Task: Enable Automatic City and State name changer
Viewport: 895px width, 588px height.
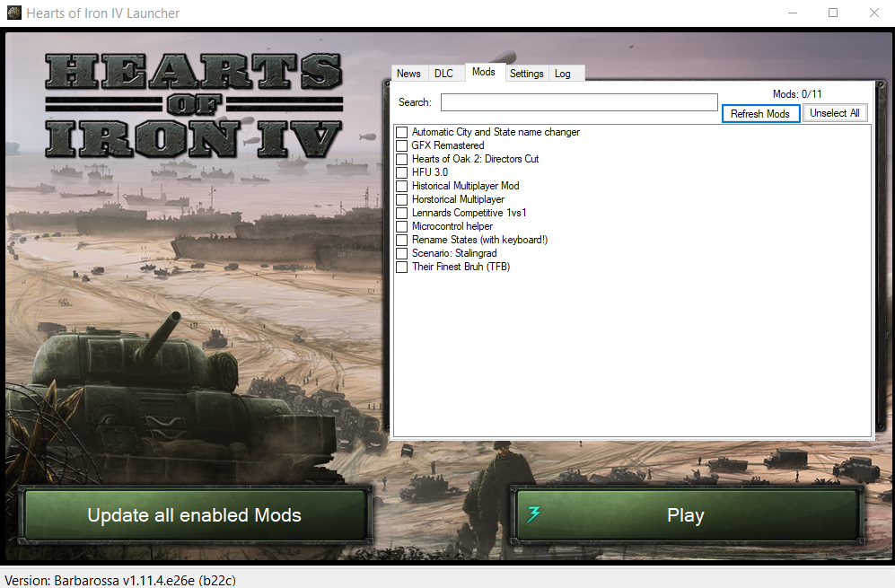Action: click(401, 132)
